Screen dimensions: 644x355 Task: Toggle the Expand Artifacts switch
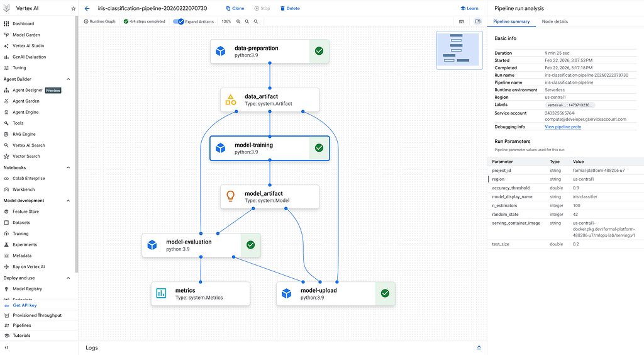point(178,21)
